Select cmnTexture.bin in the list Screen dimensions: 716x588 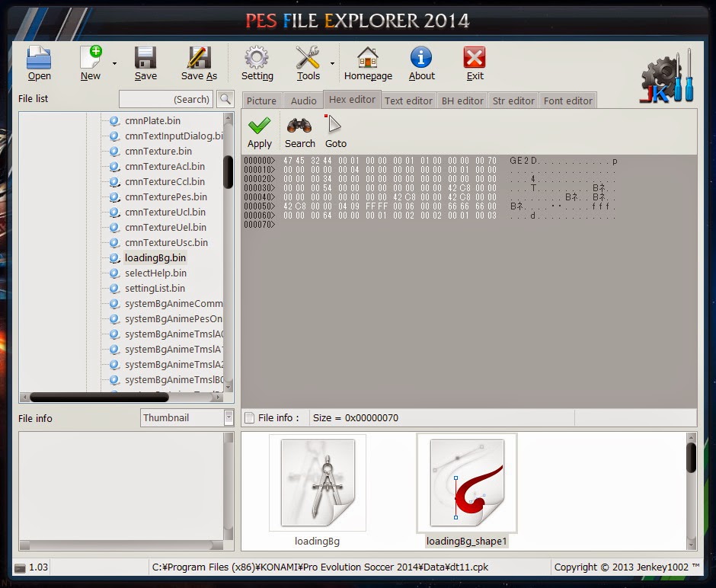tap(158, 151)
